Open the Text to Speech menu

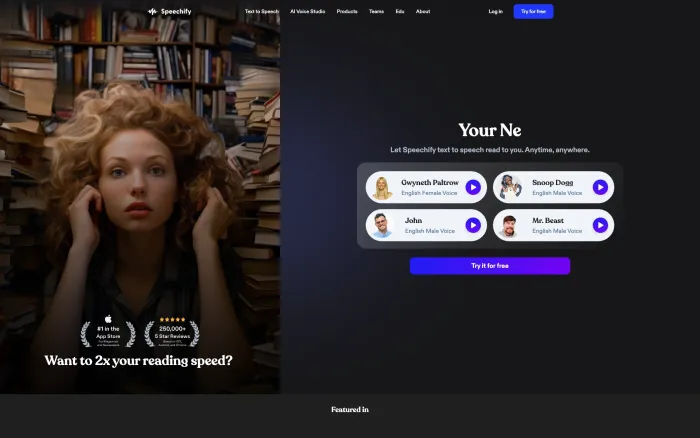pyautogui.click(x=262, y=12)
